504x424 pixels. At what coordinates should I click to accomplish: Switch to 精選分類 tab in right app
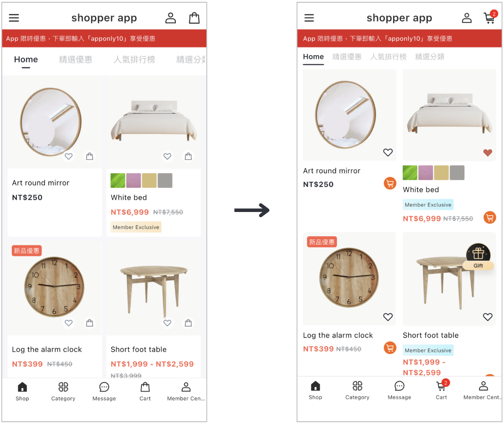point(430,57)
